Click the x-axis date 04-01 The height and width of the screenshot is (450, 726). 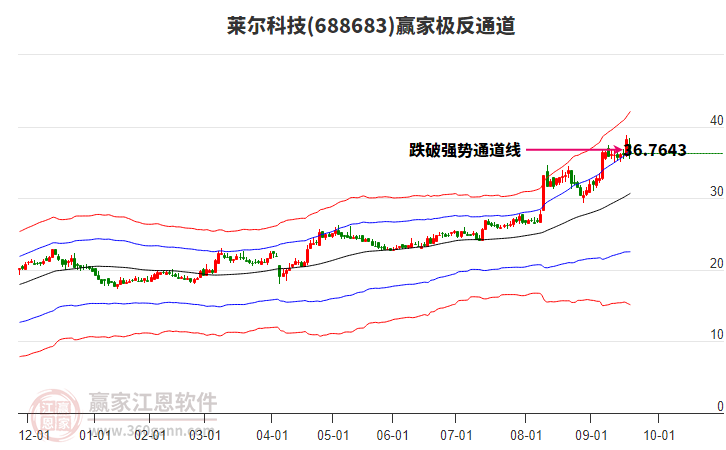[x=272, y=435]
